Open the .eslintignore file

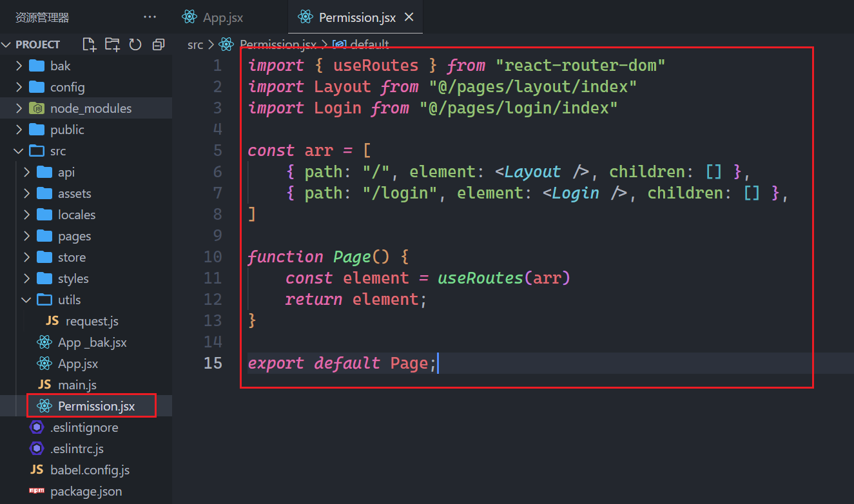86,427
